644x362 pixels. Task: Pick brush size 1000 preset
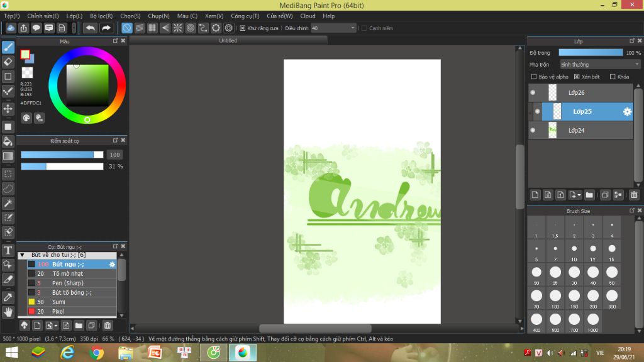click(593, 322)
